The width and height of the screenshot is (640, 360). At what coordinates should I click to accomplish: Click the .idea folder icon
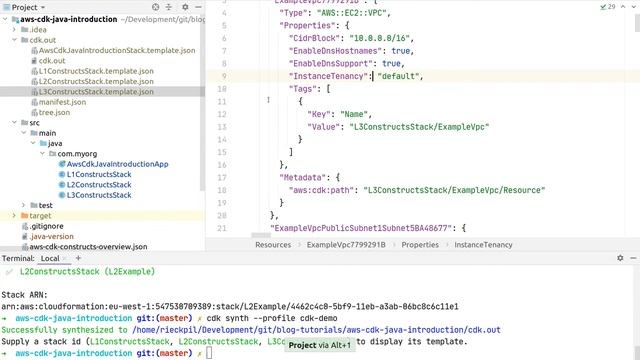pos(24,29)
